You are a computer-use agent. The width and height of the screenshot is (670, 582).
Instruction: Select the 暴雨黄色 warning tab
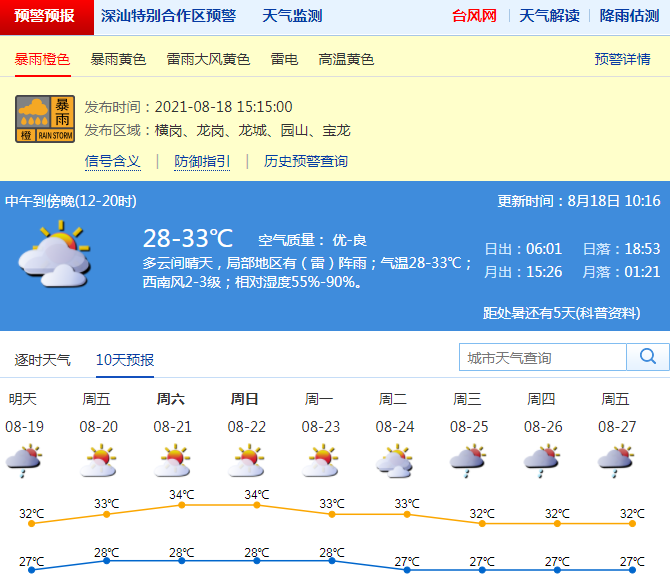[x=118, y=59]
